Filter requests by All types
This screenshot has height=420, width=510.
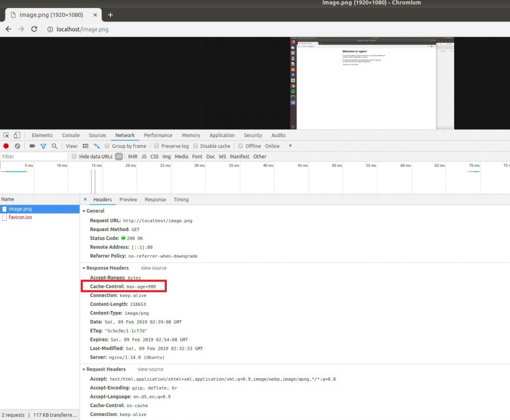coord(119,156)
